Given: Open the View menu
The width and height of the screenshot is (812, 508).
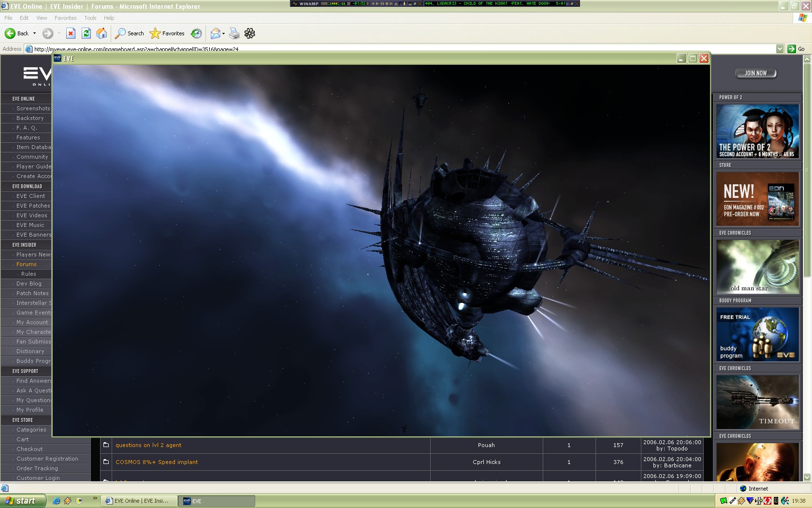Looking at the screenshot, I should [42, 18].
